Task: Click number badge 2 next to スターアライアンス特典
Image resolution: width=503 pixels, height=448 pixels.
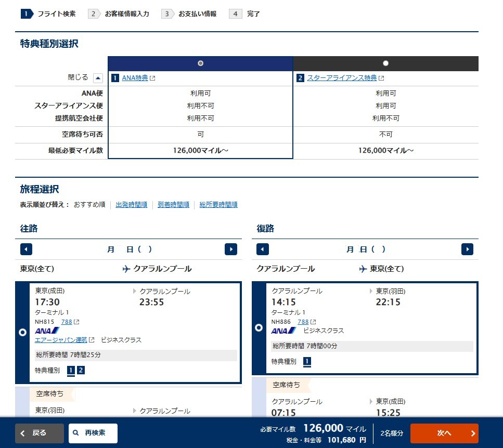Action: [x=300, y=78]
